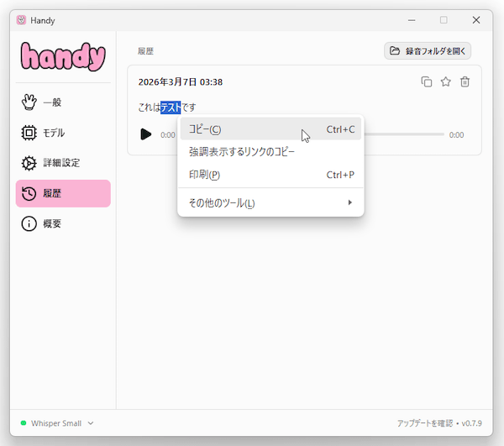The width and height of the screenshot is (504, 446).
Task: Click the handy pink logo
Action: 63,56
